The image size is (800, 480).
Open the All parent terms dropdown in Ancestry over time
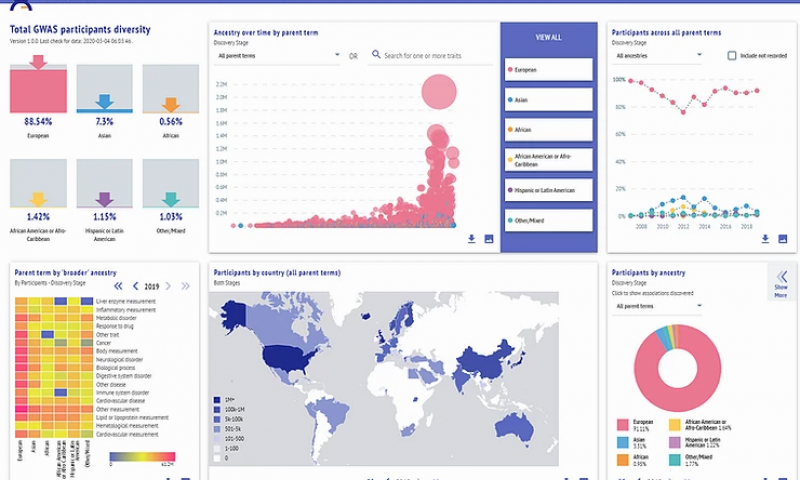click(x=278, y=56)
